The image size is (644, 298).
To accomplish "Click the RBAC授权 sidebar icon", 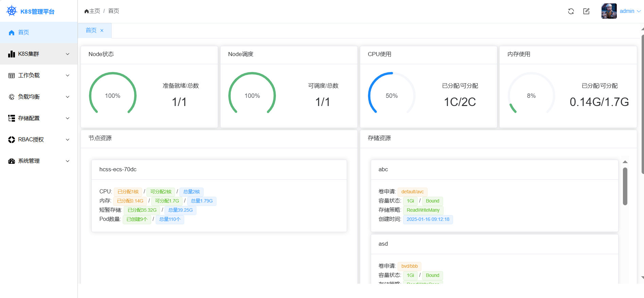I will pos(12,140).
